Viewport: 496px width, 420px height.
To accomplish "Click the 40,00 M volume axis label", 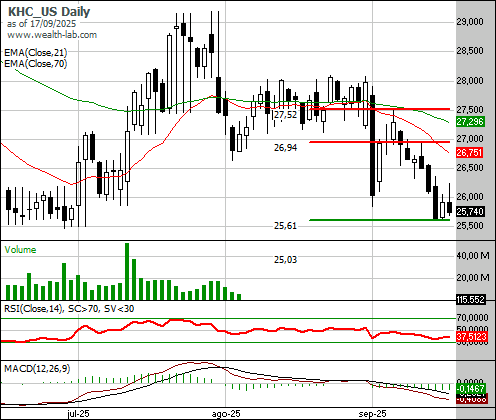I will 473,256.
